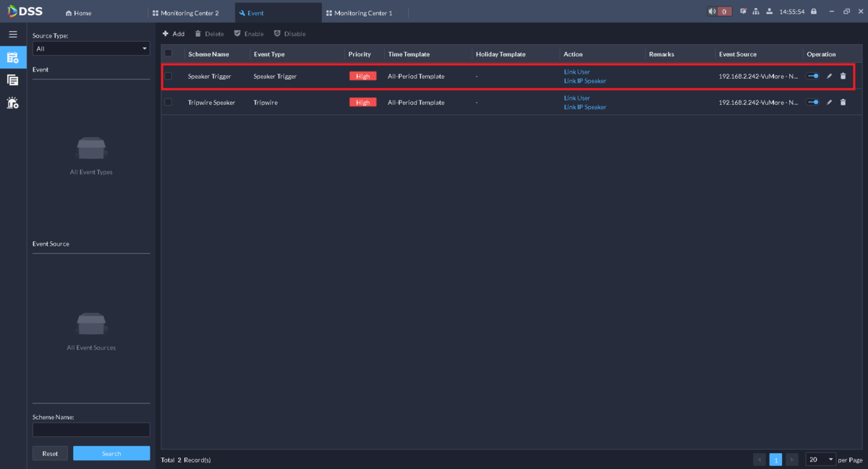Viewport: 868px width, 469px height.
Task: Open the alarm counter showing 0
Action: (x=725, y=12)
